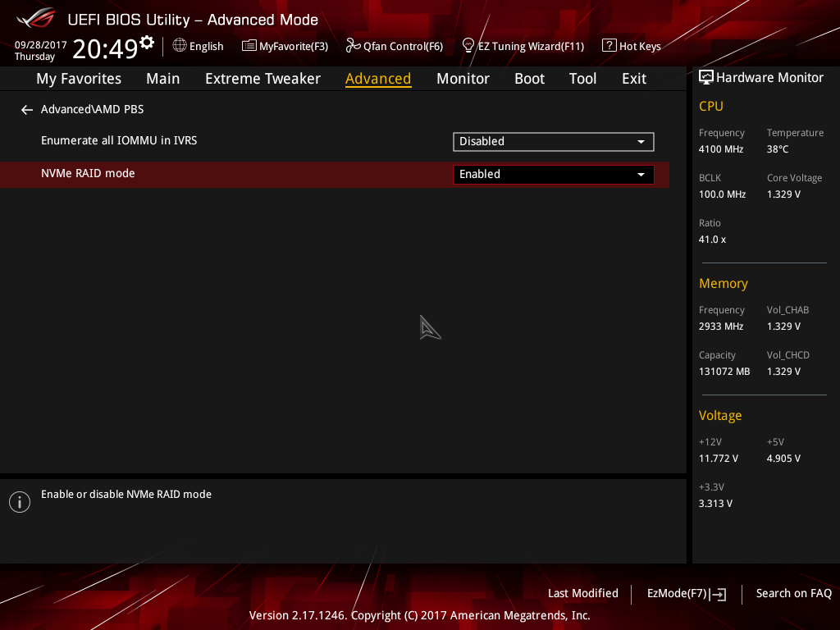Viewport: 840px width, 630px height.
Task: Click the 20:49 clock time
Action: 105,48
